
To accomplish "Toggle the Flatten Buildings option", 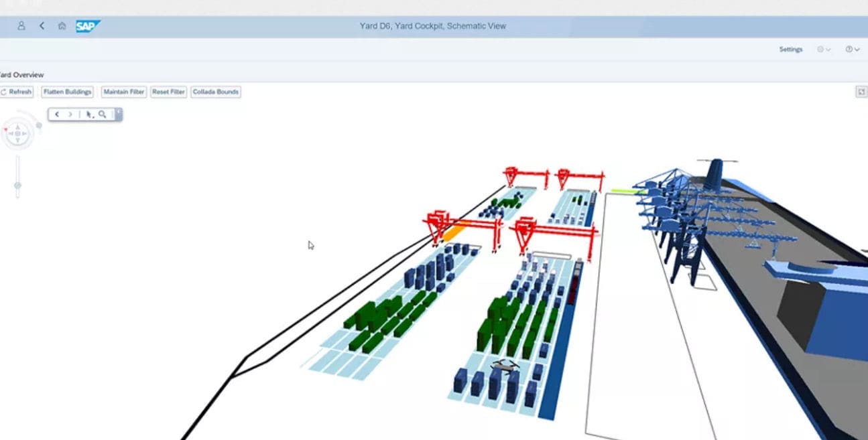I will click(x=66, y=92).
